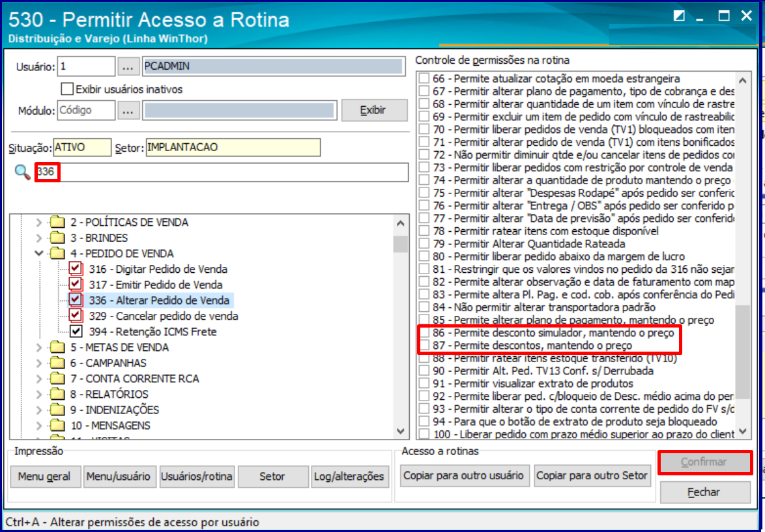Image resolution: width=765 pixels, height=532 pixels.
Task: Expand the 2 - POLÍTICAS DE VENDA node
Action: coord(39,222)
